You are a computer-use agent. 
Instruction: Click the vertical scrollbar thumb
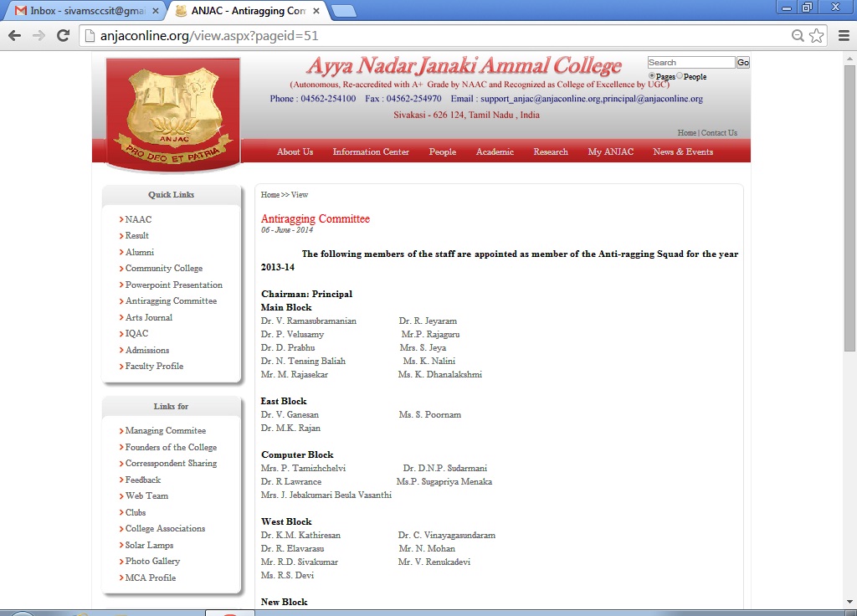pyautogui.click(x=849, y=208)
